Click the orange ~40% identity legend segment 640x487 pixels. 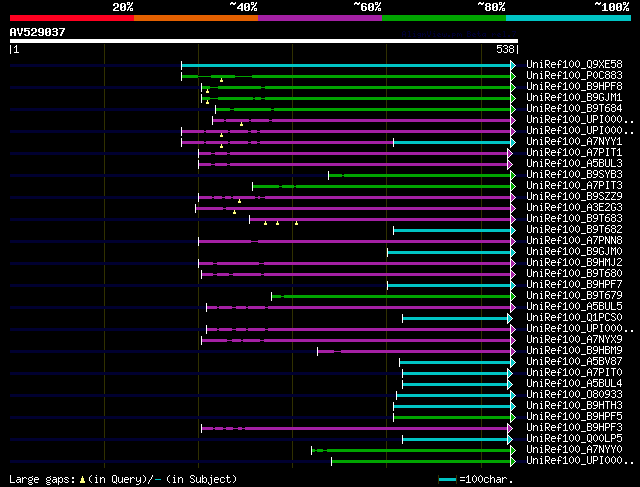click(x=196, y=18)
